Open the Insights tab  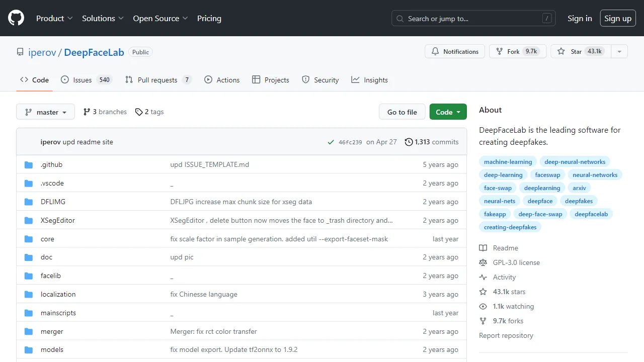tap(370, 80)
